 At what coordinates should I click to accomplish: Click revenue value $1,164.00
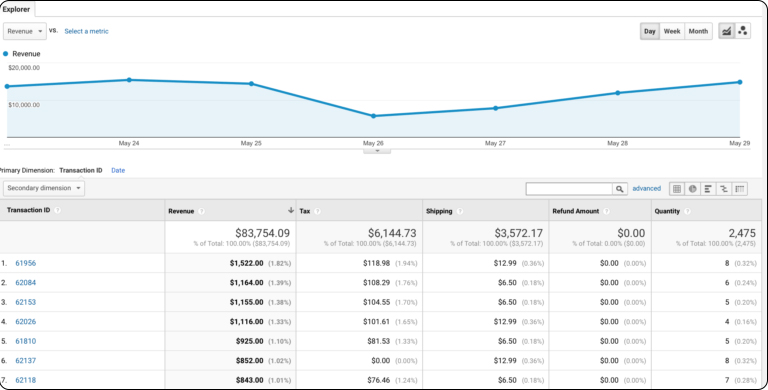(246, 283)
